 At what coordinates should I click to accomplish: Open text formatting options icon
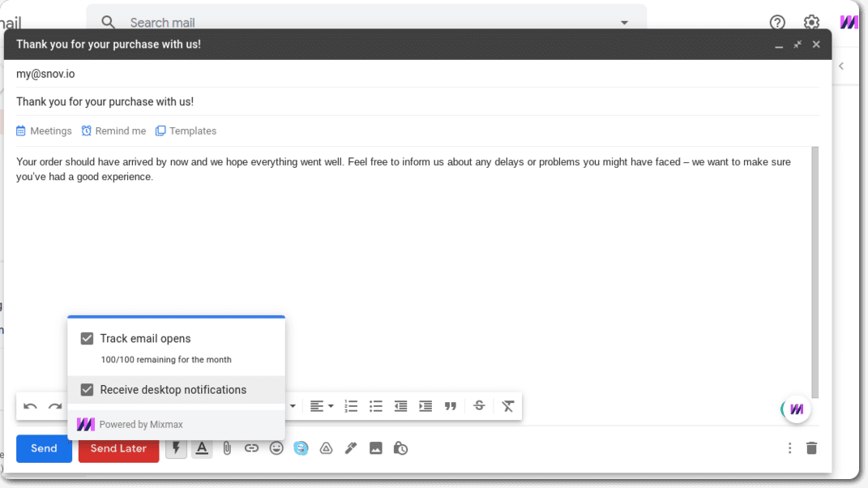[x=202, y=448]
